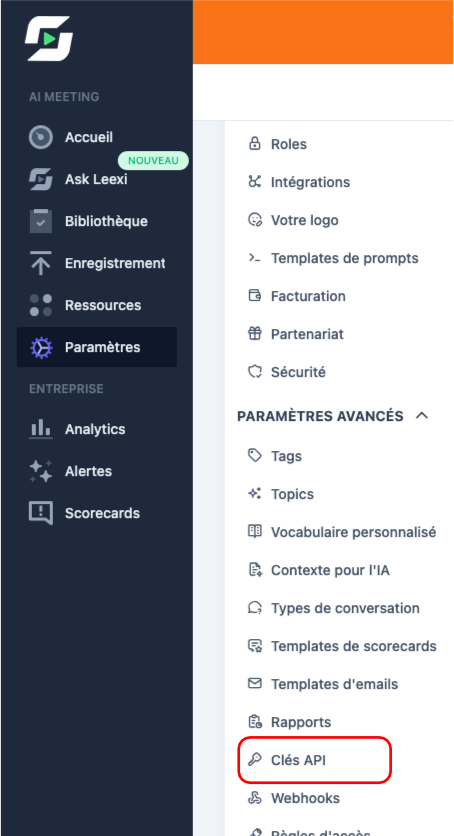Click the Tags icon in settings
Viewport: 454px width, 836px height.
coord(255,455)
